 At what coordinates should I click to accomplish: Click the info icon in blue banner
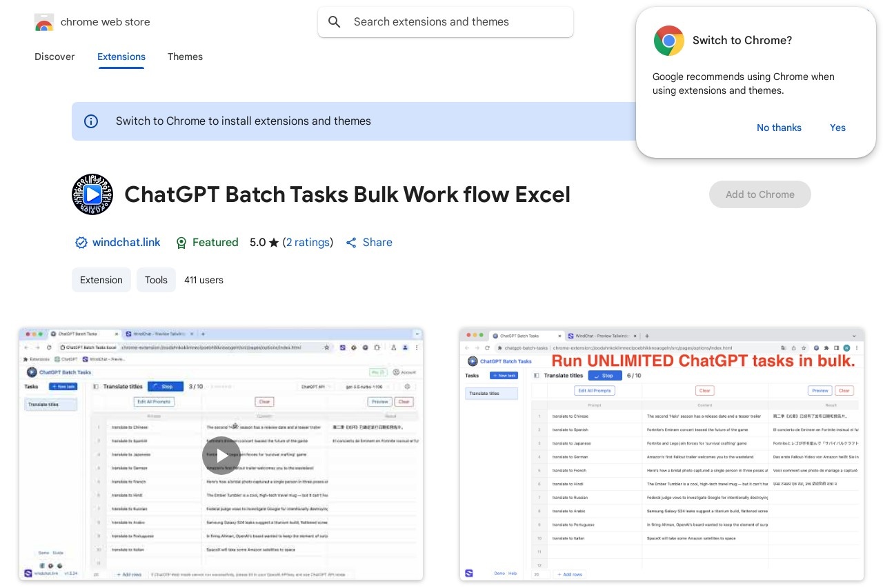click(x=91, y=121)
